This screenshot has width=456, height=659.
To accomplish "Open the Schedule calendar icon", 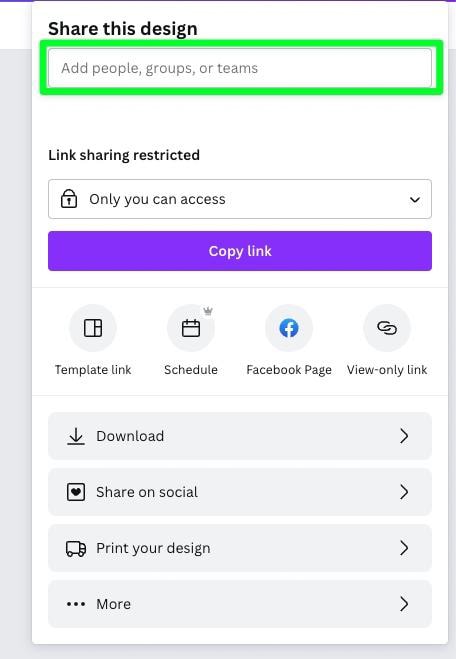I will 191,328.
